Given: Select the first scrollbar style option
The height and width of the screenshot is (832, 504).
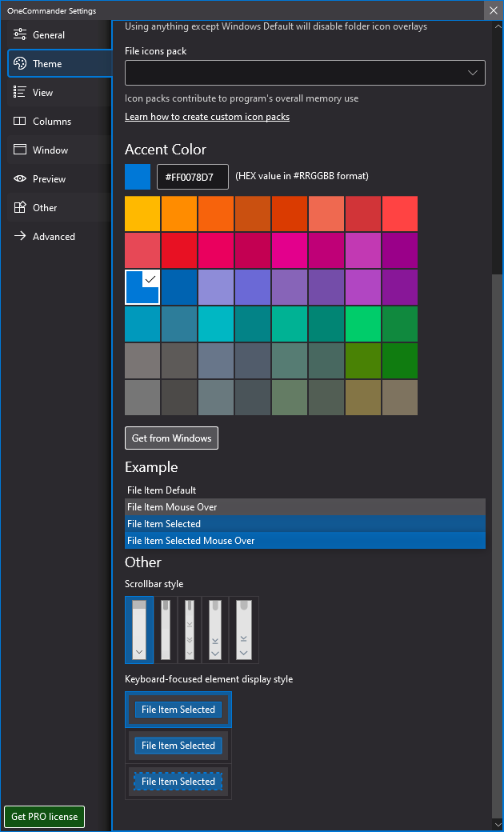Looking at the screenshot, I should 139,630.
